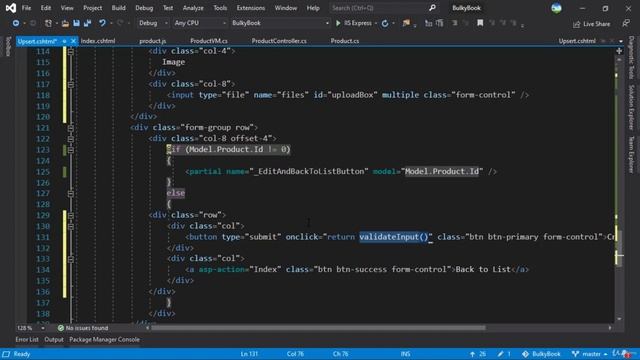Collapse the form-group row div at line 121

[x=71, y=128]
